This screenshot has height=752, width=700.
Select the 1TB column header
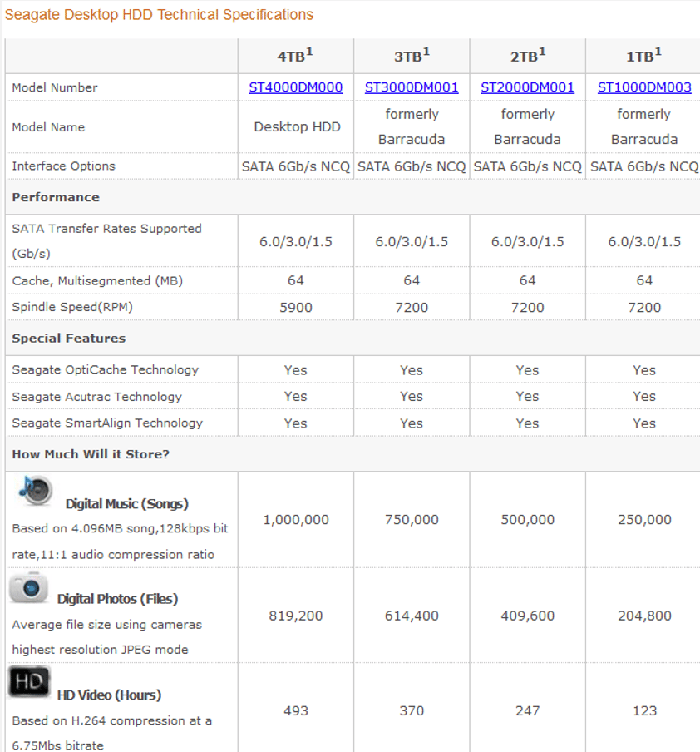pos(644,56)
